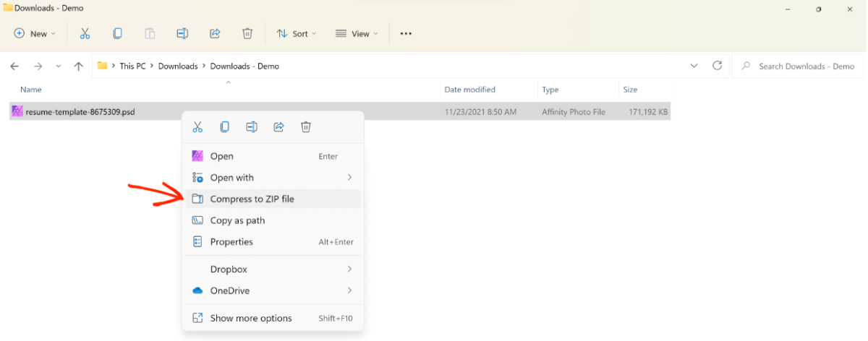Viewport: 868px width, 341px height.
Task: Choose Copy as path from the context menu
Action: click(x=237, y=220)
